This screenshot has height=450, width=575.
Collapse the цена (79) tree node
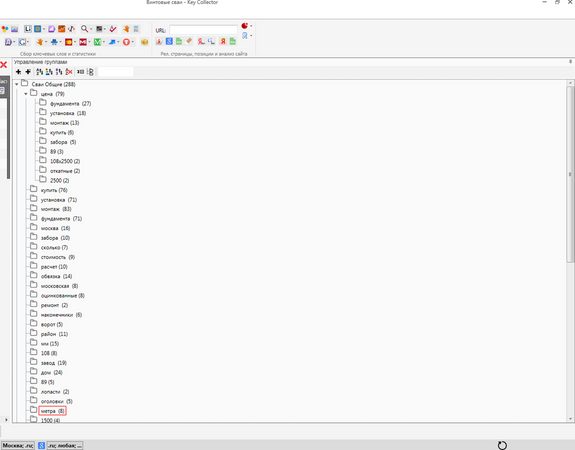pyautogui.click(x=26, y=94)
